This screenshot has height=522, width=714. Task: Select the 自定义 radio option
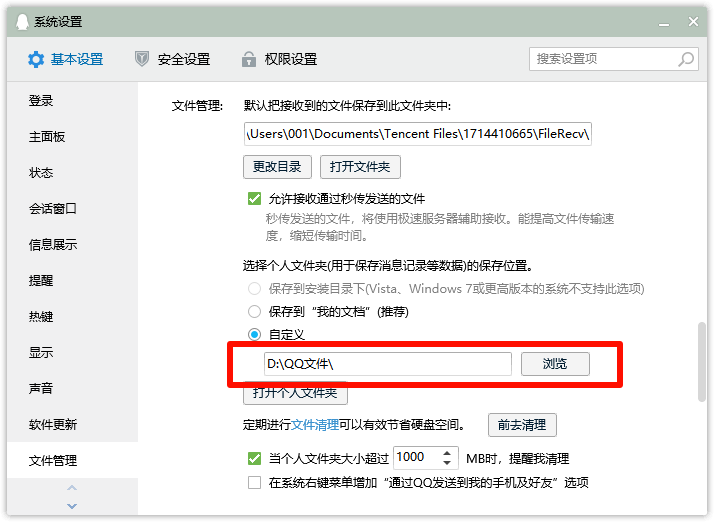pyautogui.click(x=254, y=334)
